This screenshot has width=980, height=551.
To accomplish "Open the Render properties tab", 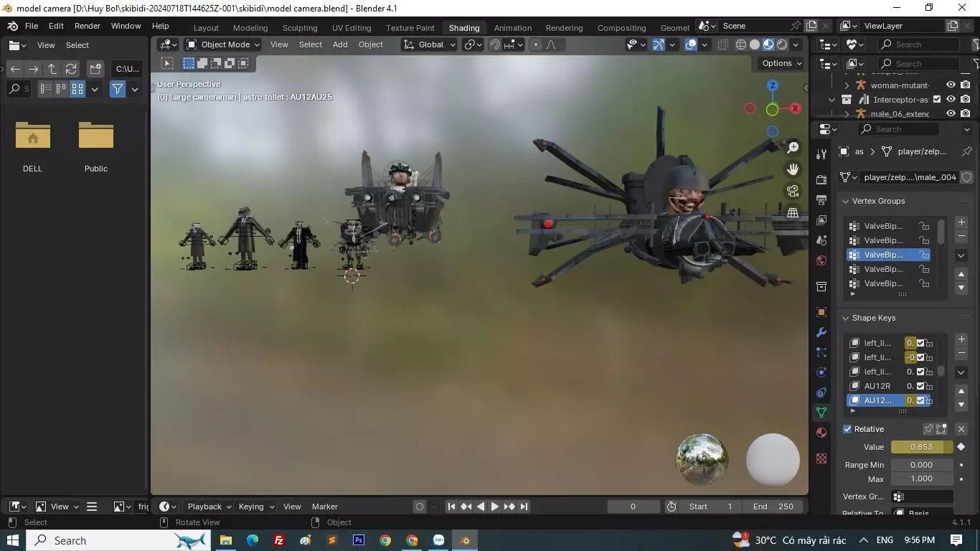I will [x=821, y=179].
